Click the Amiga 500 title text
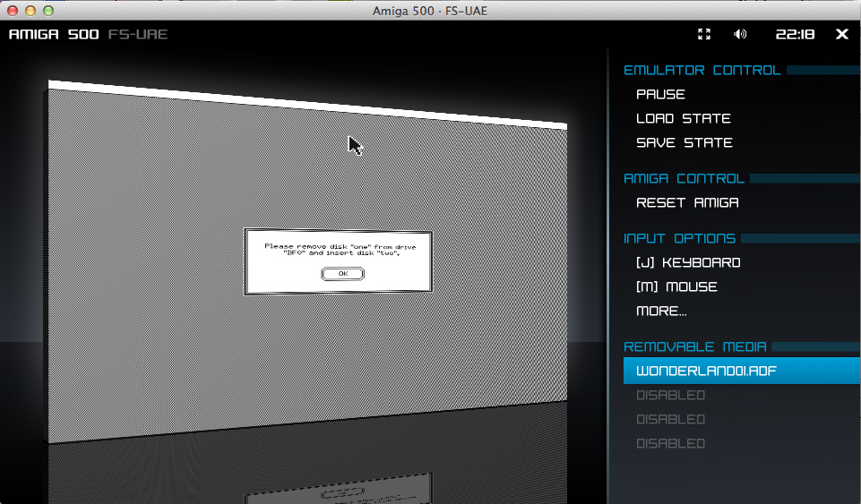Image resolution: width=861 pixels, height=504 pixels. point(55,34)
